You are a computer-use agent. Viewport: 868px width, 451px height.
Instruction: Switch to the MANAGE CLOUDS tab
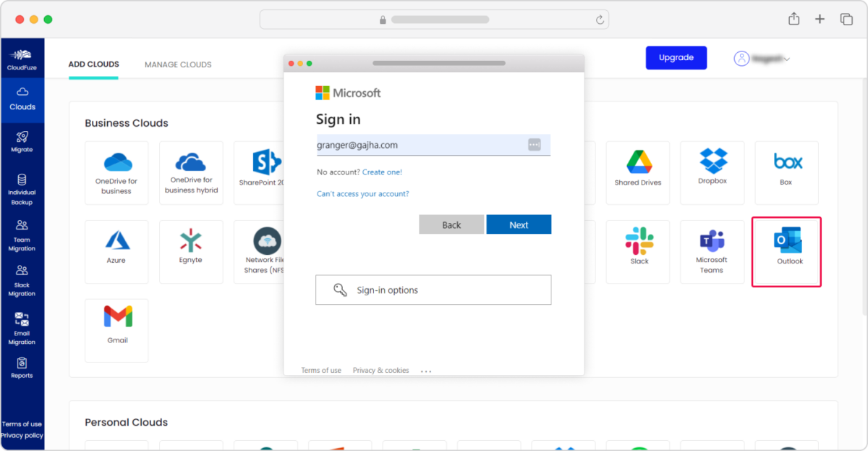tap(178, 64)
